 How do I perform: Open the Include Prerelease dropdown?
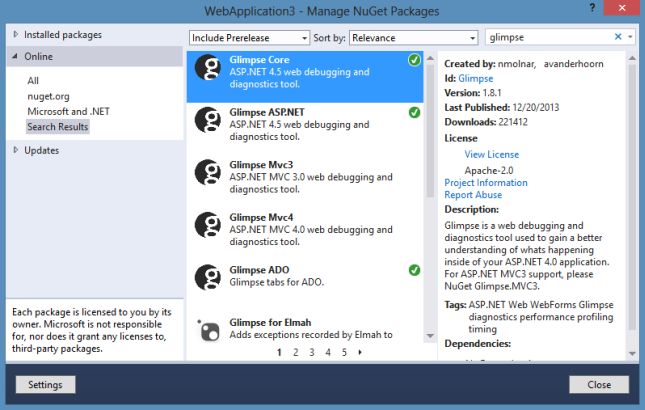pos(249,38)
